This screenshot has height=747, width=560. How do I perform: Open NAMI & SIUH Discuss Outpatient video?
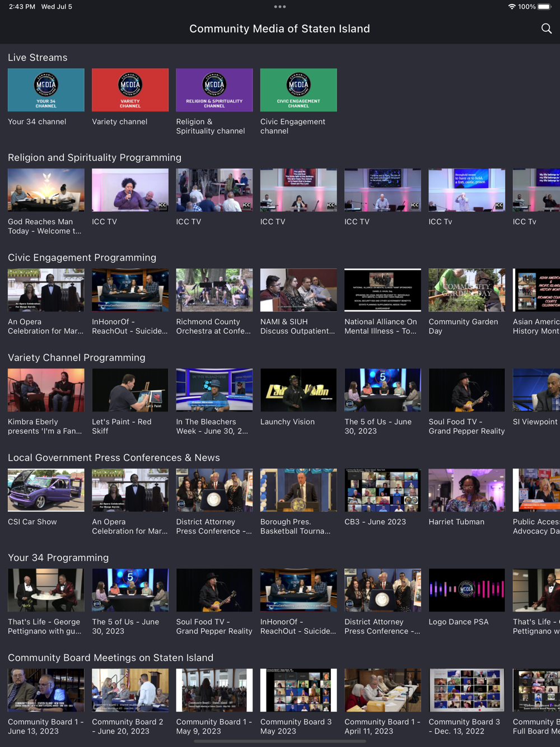pyautogui.click(x=298, y=290)
